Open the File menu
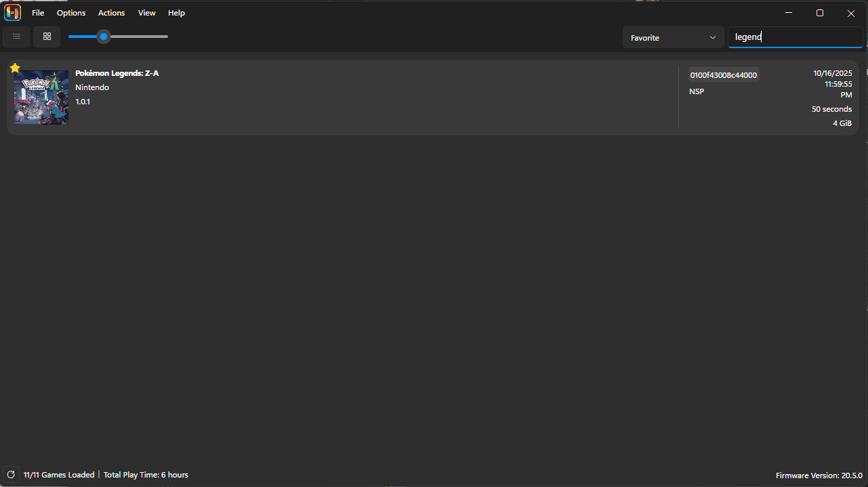 [x=38, y=13]
